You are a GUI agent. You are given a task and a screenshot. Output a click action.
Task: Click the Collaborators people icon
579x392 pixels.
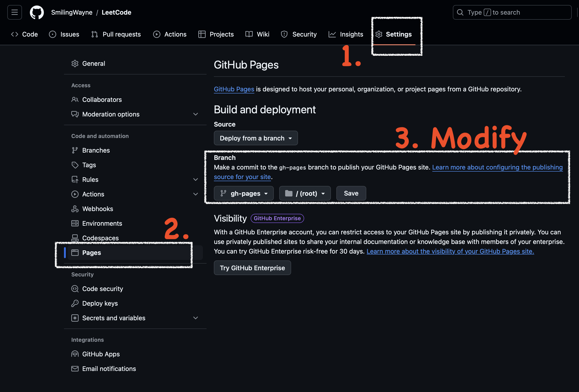click(75, 100)
